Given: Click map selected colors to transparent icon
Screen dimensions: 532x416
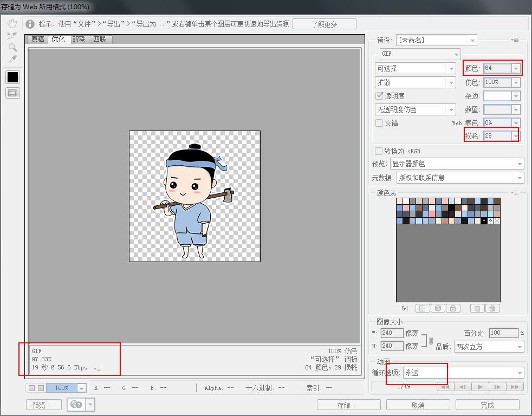Looking at the screenshot, I should 423,308.
